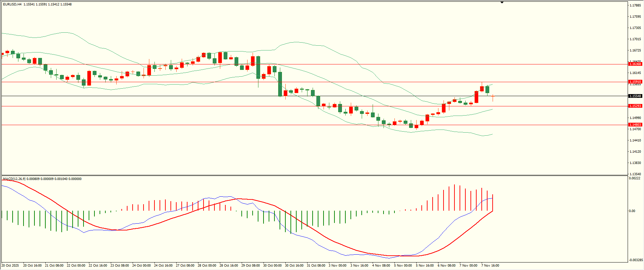Select the red 1.14803 price level label
Image resolution: width=644 pixels, height=270 pixels.
[x=635, y=125]
